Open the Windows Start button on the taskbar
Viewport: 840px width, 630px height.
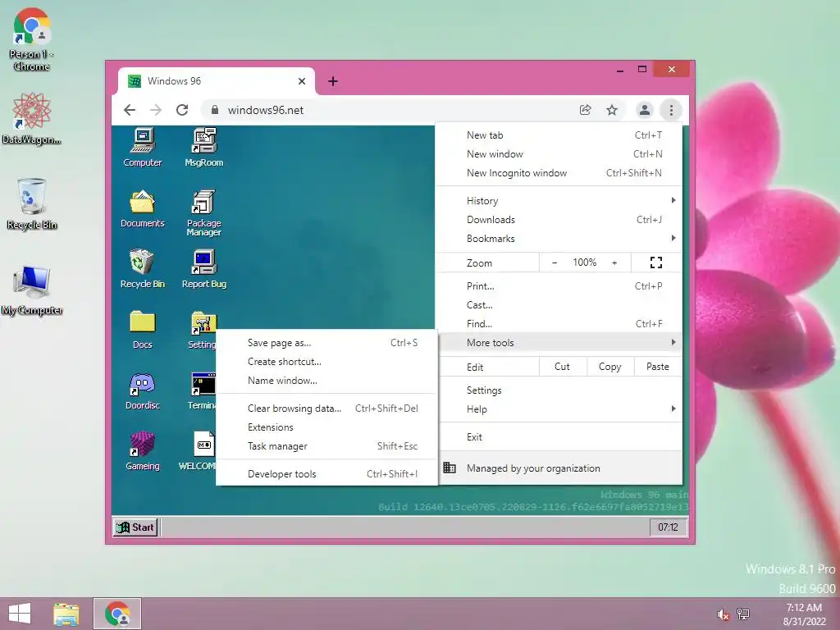pyautogui.click(x=20, y=614)
